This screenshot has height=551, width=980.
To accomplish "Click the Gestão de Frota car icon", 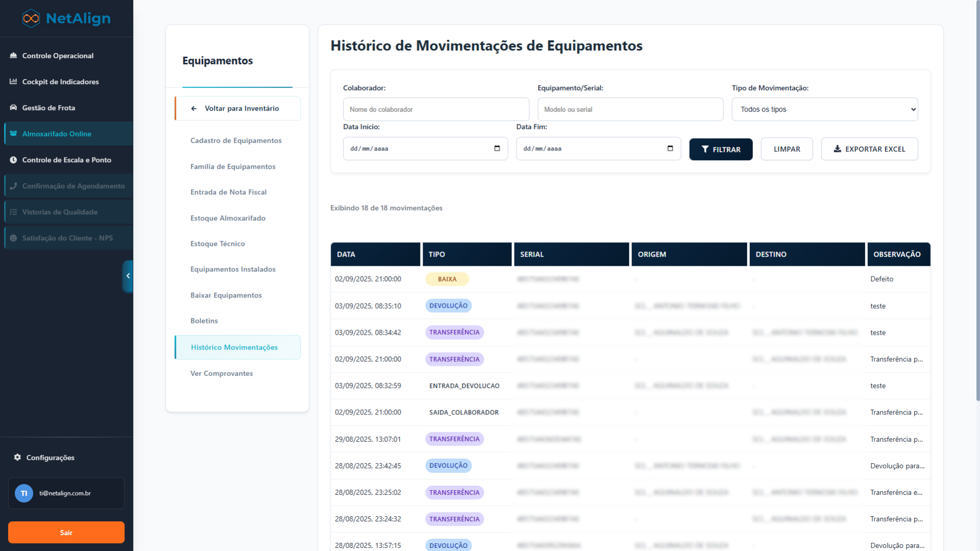I will click(x=13, y=108).
